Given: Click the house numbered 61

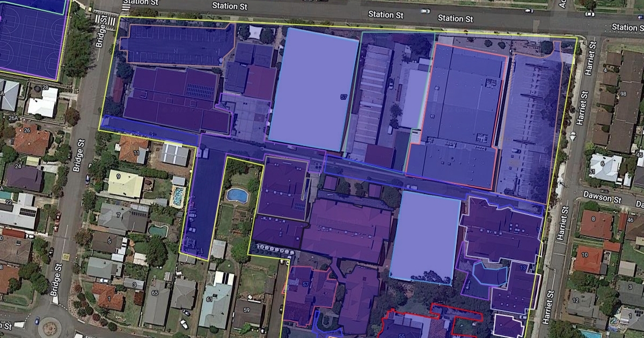Looking at the screenshot, I should coord(215,303).
